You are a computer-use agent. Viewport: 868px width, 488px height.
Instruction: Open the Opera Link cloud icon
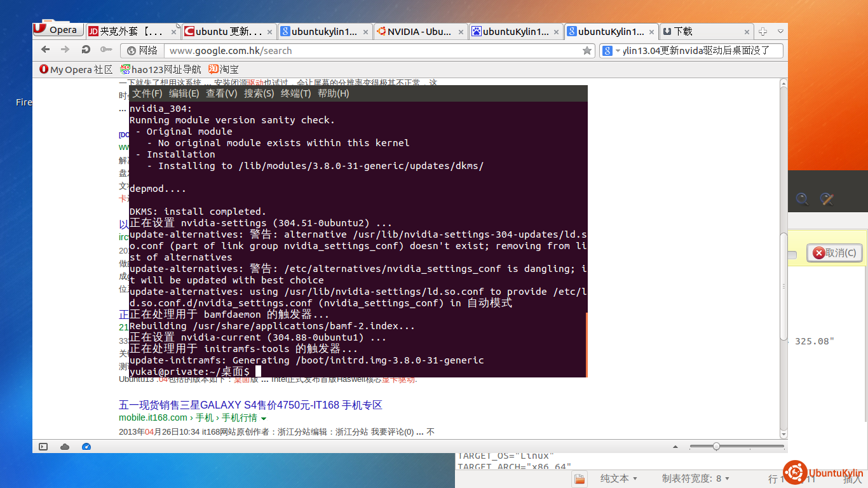(65, 447)
